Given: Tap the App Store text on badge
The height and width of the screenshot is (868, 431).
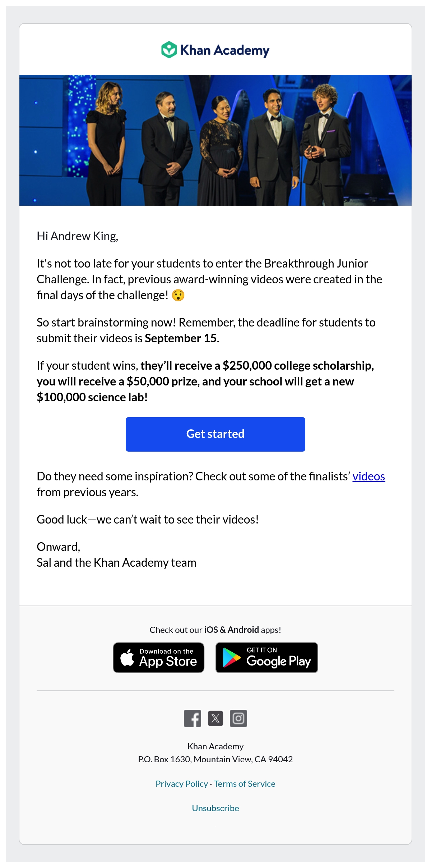Looking at the screenshot, I should coord(168,661).
